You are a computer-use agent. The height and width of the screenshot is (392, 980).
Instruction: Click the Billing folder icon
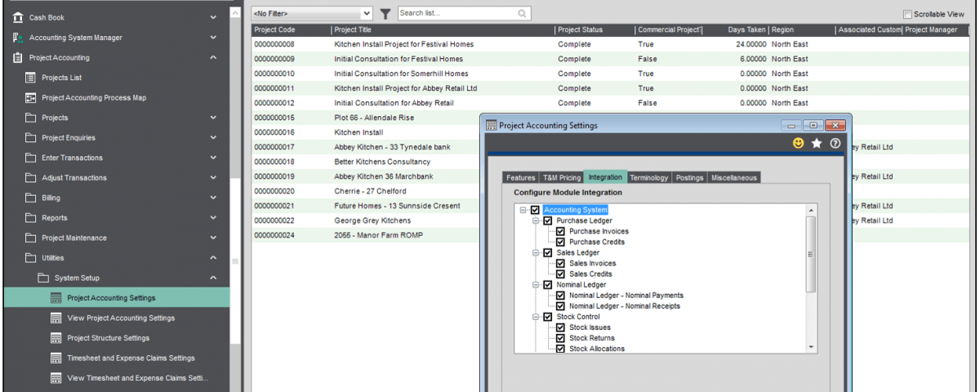click(30, 198)
